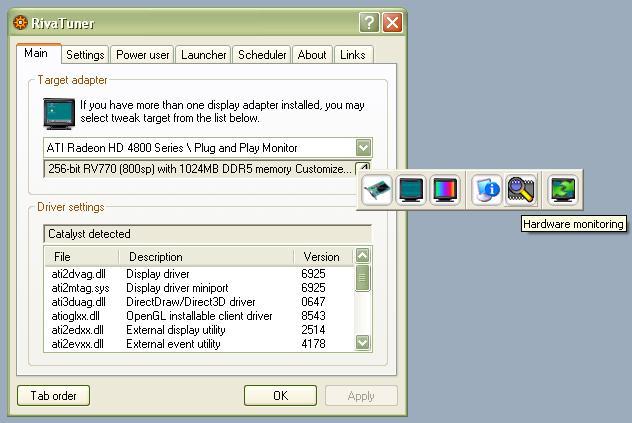Click 'External display utility' description
This screenshot has height=423, width=632.
pyautogui.click(x=176, y=330)
